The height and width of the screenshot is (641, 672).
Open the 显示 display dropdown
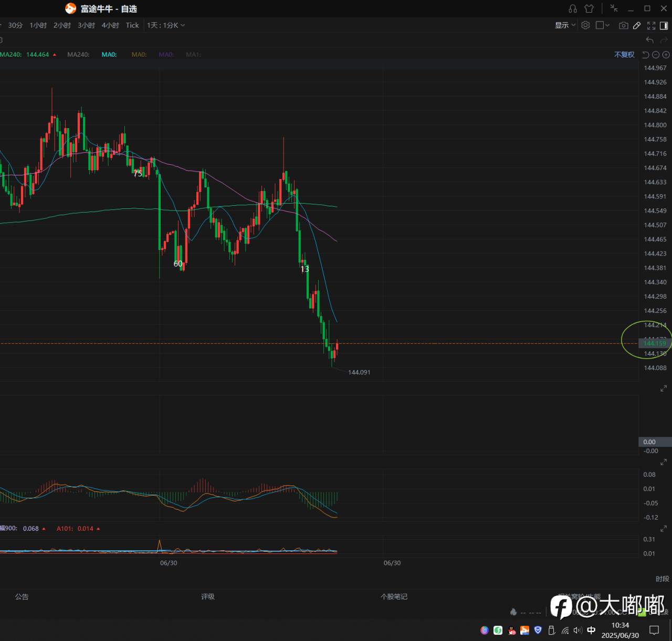(565, 25)
